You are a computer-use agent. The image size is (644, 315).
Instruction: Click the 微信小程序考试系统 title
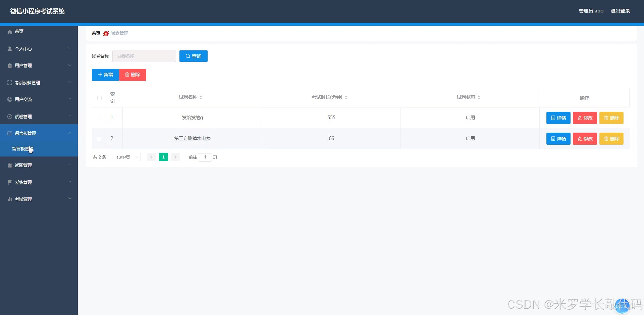point(37,11)
